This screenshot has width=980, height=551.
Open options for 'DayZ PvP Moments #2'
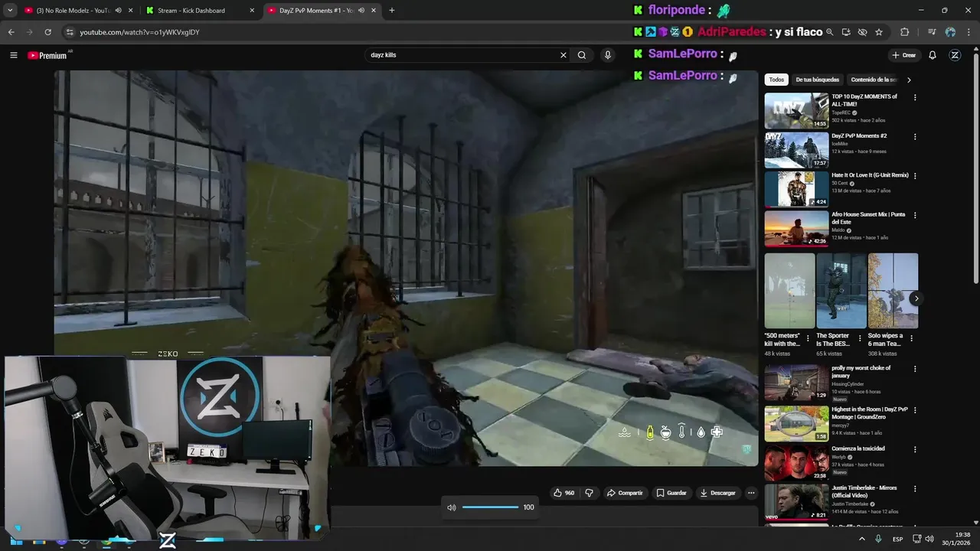(915, 136)
